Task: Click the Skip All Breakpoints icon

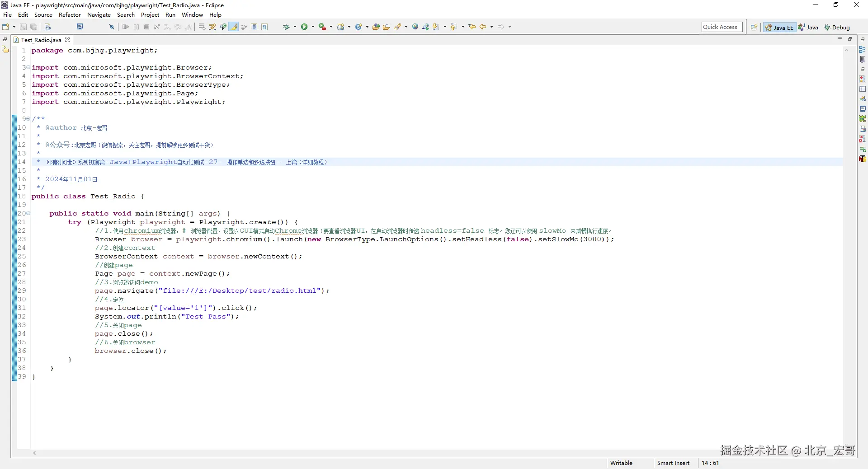Action: coord(112,27)
